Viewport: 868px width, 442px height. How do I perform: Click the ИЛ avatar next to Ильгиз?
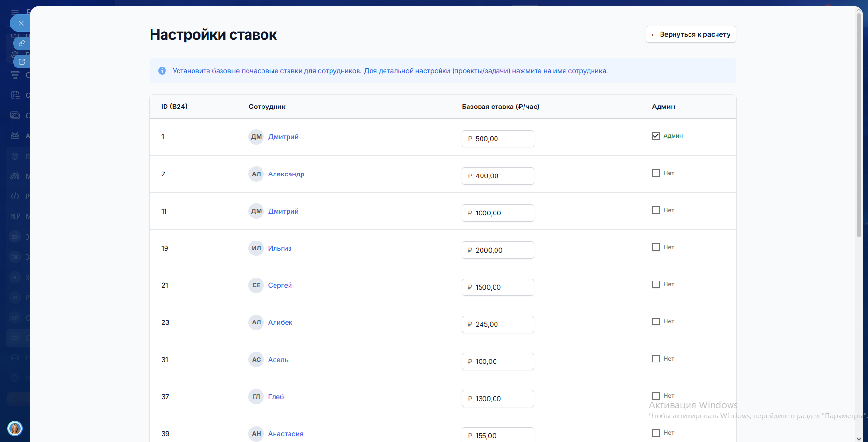tap(256, 248)
